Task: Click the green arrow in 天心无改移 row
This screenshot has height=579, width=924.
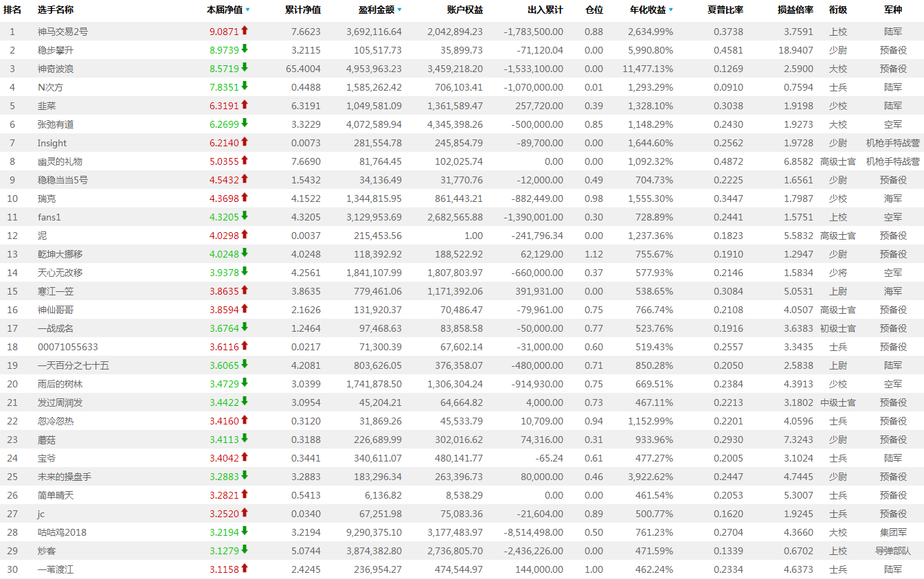Action: [245, 271]
